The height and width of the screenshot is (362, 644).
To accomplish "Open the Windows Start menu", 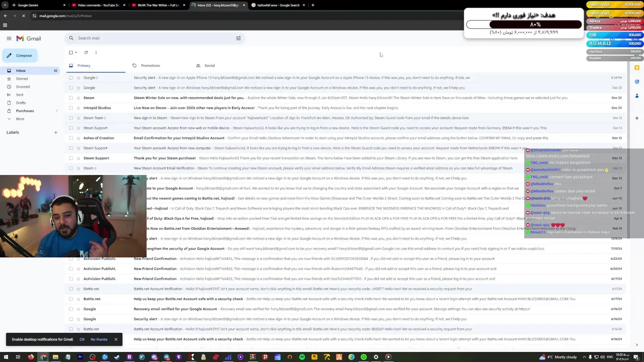I will [x=6, y=357].
